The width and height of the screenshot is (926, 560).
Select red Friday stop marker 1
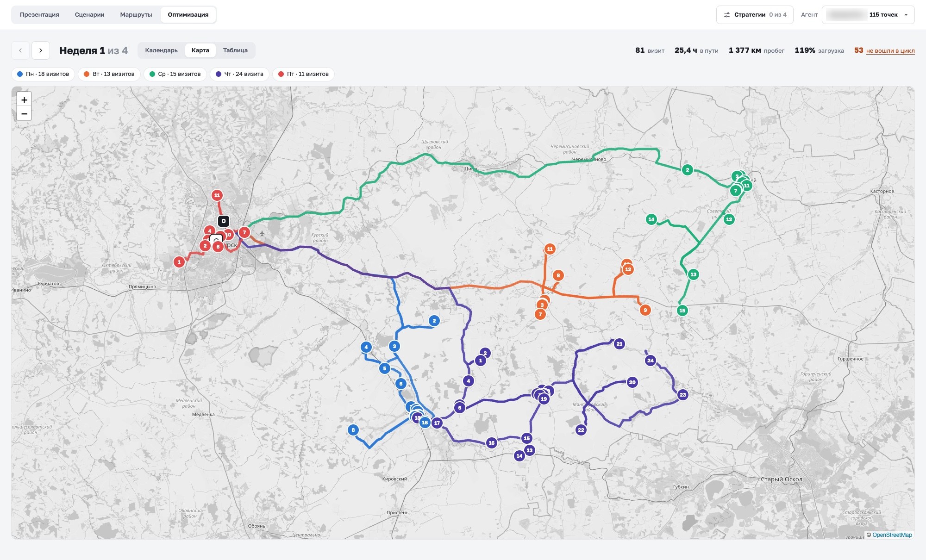coord(179,262)
